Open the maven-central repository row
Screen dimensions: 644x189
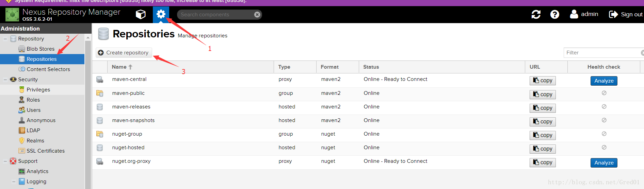(x=368, y=81)
